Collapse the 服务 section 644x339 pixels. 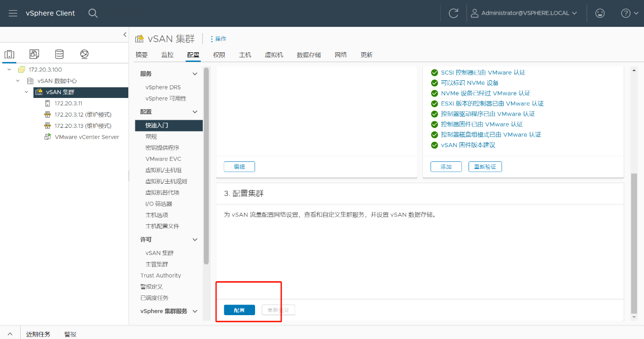[195, 74]
